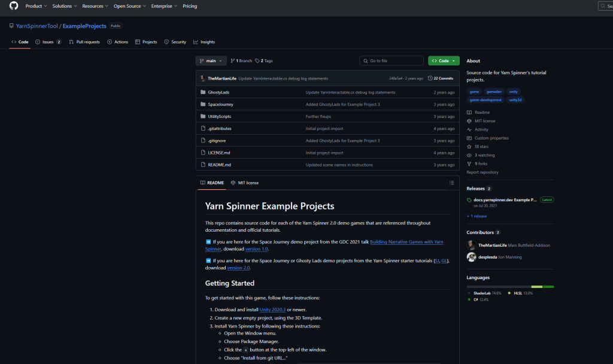This screenshot has width=613, height=364.
Task: Switch to the Insights tab
Action: [x=204, y=42]
